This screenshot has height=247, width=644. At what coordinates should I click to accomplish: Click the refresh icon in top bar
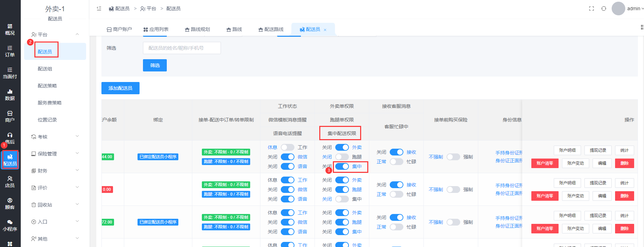604,9
